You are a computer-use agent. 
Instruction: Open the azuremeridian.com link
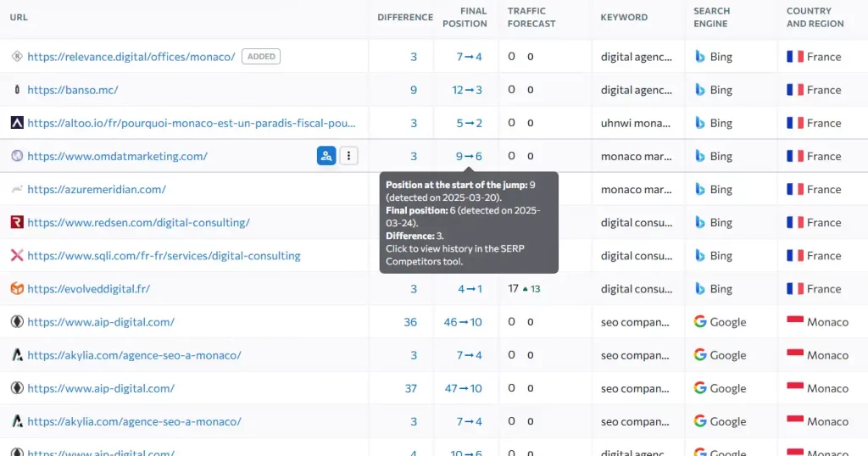click(97, 189)
